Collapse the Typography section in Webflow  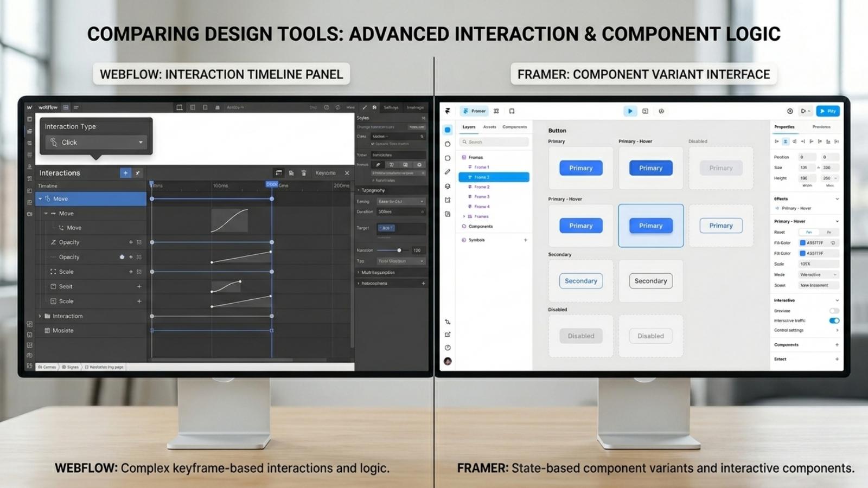[359, 190]
